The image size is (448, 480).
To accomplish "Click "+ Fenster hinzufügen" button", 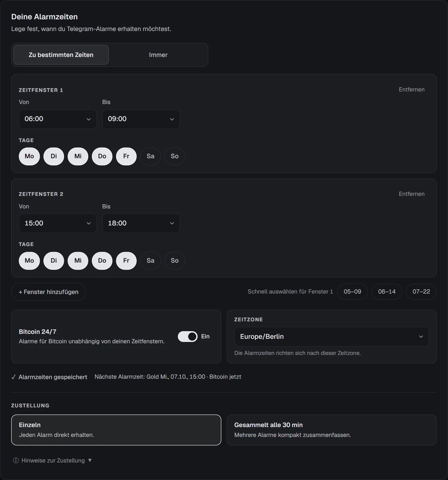I will (x=49, y=292).
